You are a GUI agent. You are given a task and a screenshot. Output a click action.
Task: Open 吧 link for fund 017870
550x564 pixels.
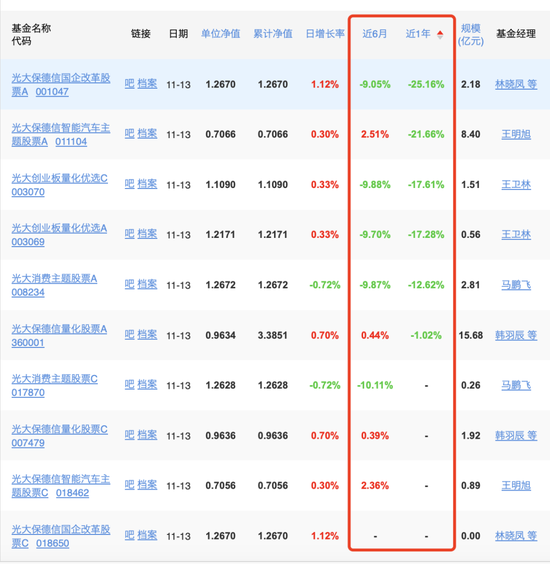click(129, 385)
